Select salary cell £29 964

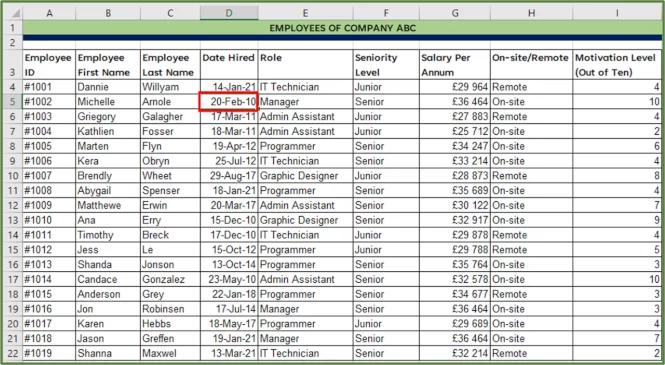pos(455,87)
